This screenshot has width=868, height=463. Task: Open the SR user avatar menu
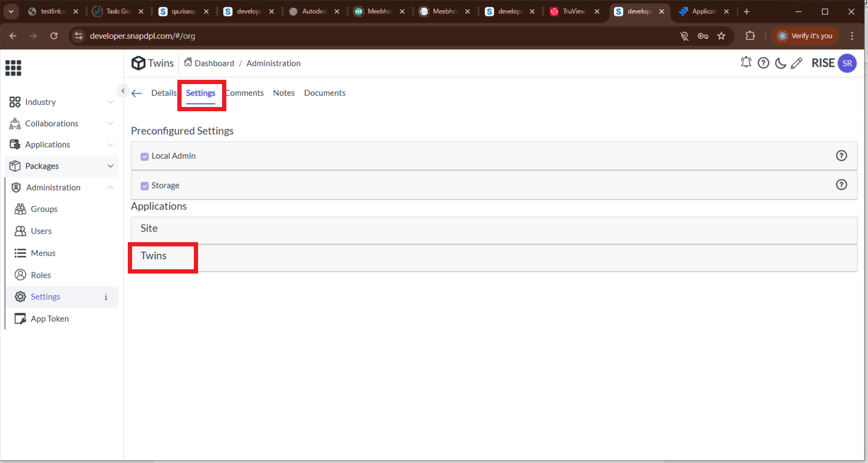click(x=847, y=63)
